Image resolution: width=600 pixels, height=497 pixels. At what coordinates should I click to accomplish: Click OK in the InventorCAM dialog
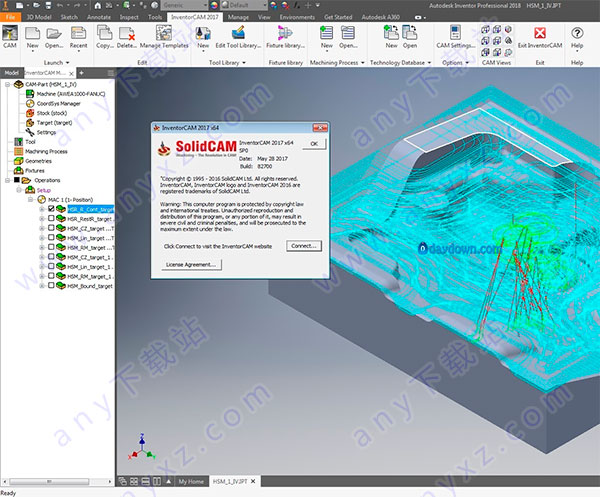pyautogui.click(x=314, y=143)
